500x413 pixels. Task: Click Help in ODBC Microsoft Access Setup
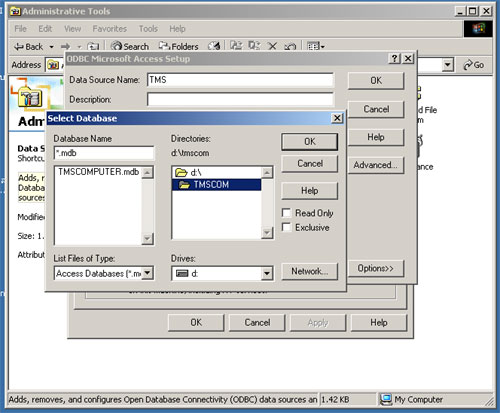point(376,137)
